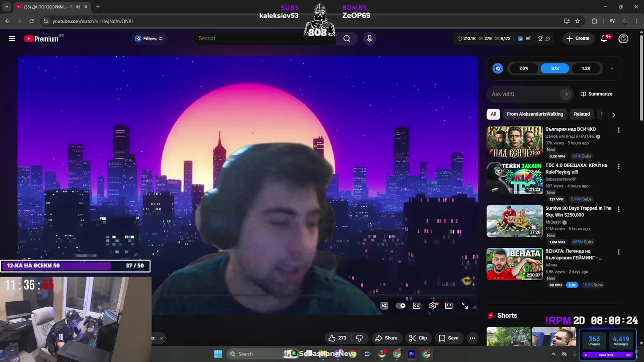
Task: Open the MrBeast channel link
Action: (x=553, y=222)
